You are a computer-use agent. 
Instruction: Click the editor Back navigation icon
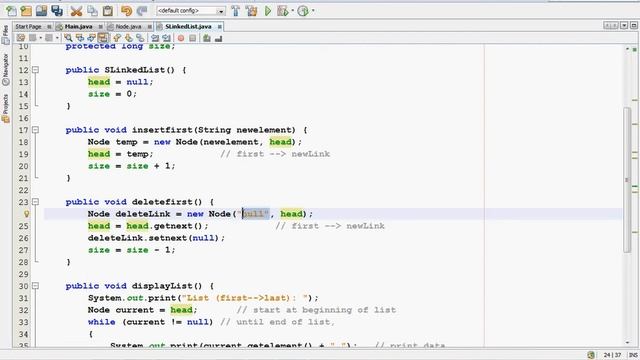pos(33,38)
